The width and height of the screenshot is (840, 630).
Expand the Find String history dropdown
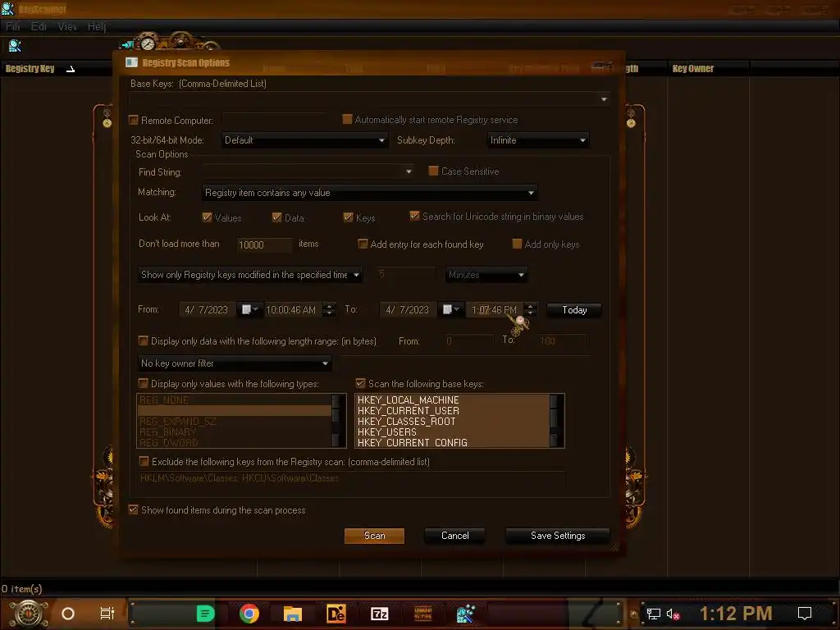click(x=409, y=171)
